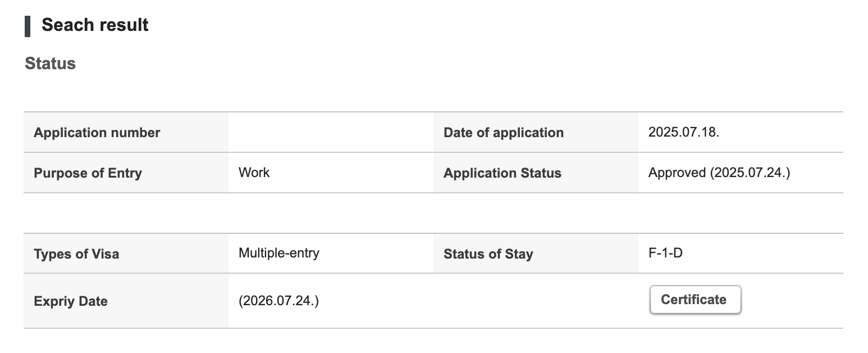Screen dimensions: 868x353
Task: Select the Types of Visa label
Action: (76, 254)
